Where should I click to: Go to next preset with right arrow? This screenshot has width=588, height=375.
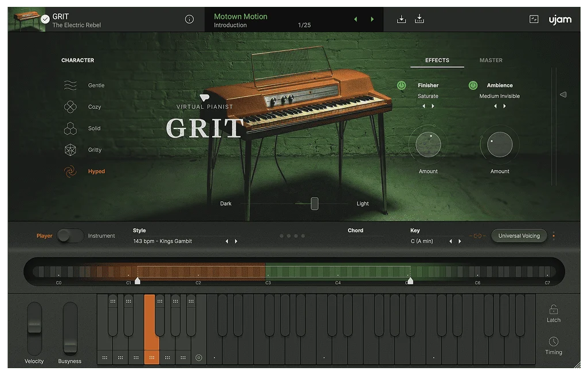[372, 19]
